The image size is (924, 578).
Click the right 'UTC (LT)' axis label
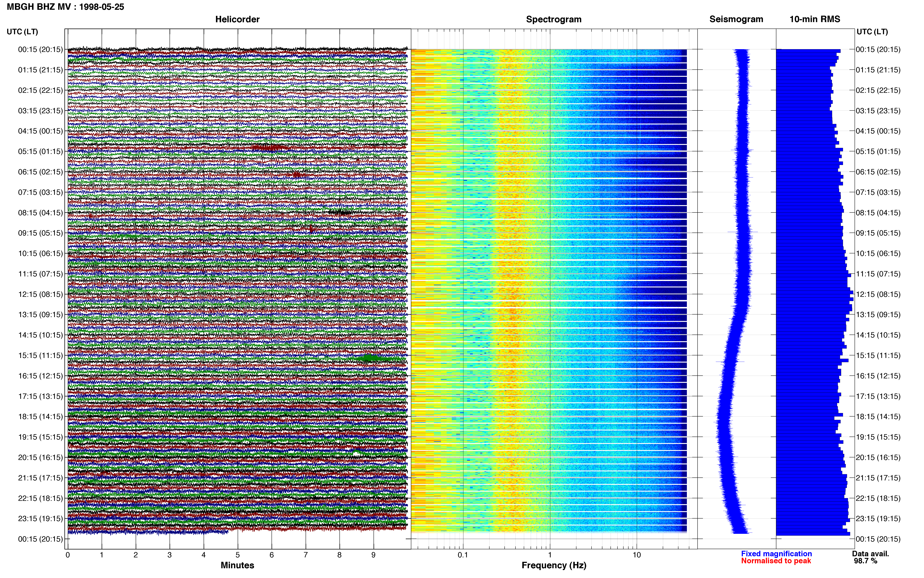coord(872,32)
